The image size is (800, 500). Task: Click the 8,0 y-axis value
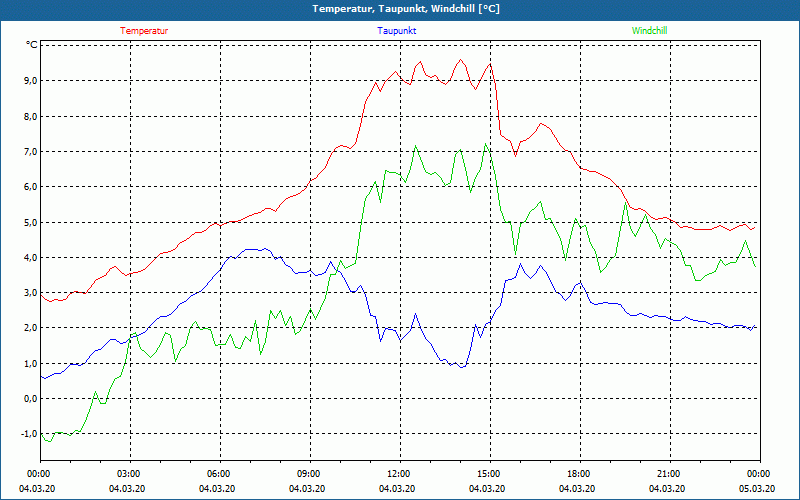pyautogui.click(x=31, y=116)
